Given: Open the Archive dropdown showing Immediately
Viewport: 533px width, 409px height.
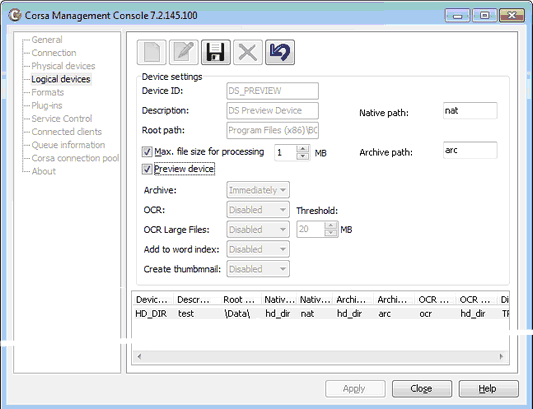Looking at the screenshot, I should click(x=258, y=190).
